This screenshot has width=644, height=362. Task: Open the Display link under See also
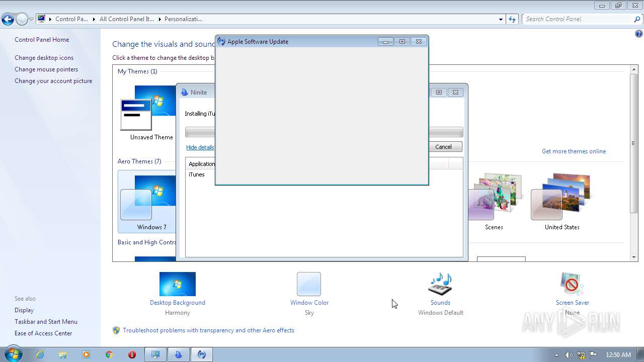24,310
